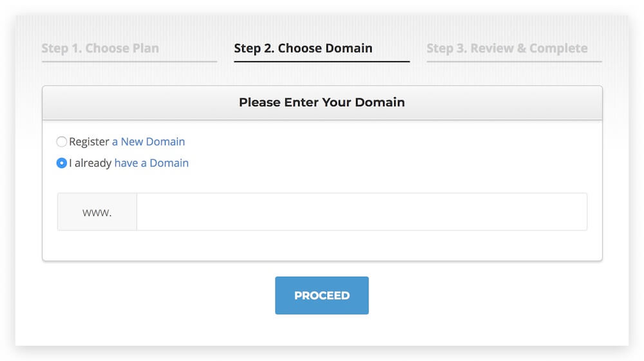644x361 pixels.
Task: Select the Step 2. Choose Domain tab
Action: (303, 48)
